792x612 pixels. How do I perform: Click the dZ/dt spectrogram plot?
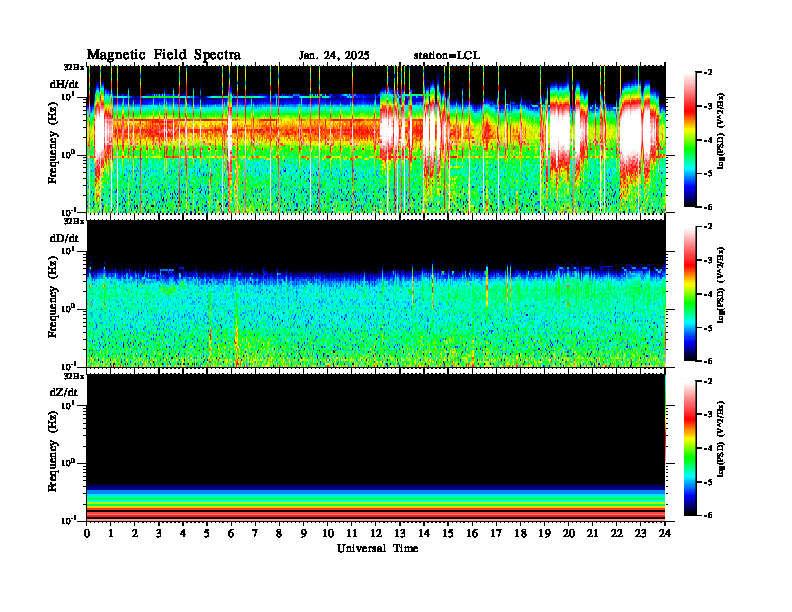click(376, 447)
